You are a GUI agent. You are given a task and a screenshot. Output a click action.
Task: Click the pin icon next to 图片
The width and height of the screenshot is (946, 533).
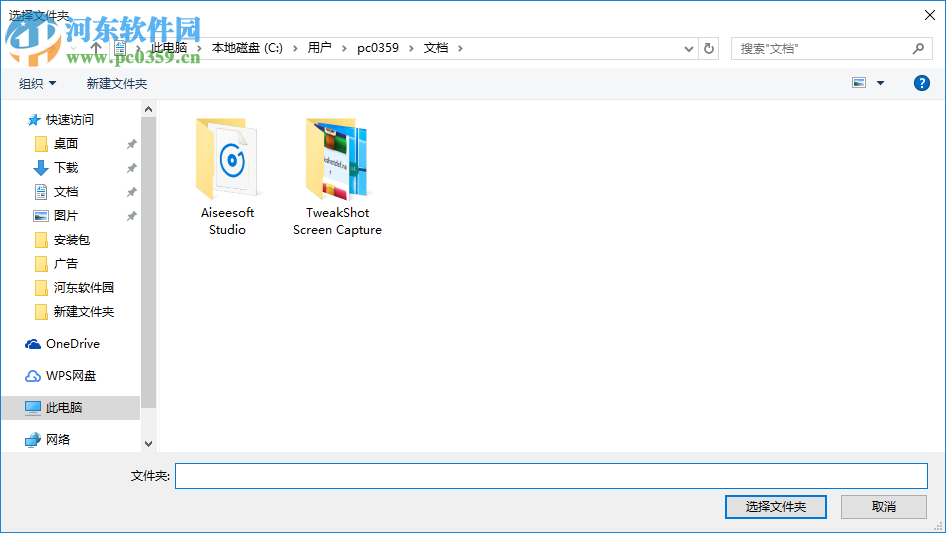coord(132,215)
